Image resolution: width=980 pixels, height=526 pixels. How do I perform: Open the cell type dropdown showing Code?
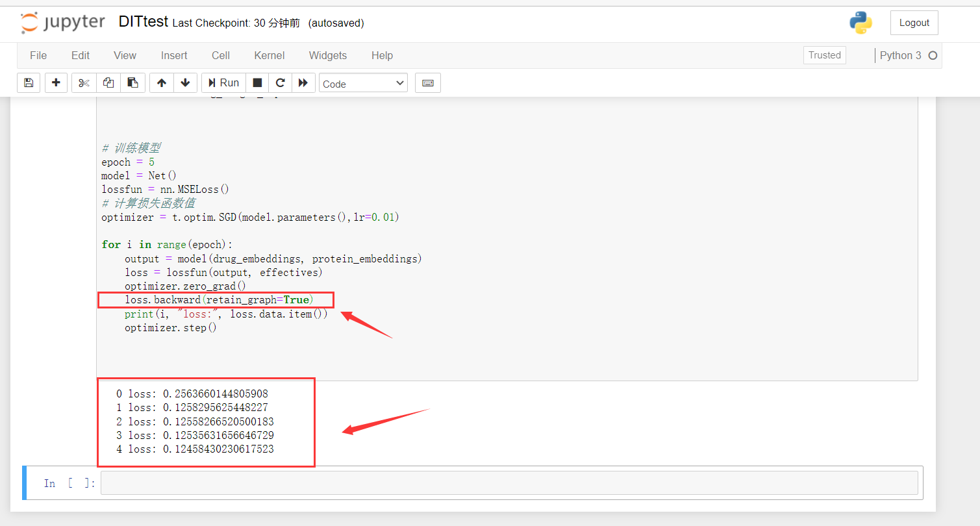tap(362, 82)
